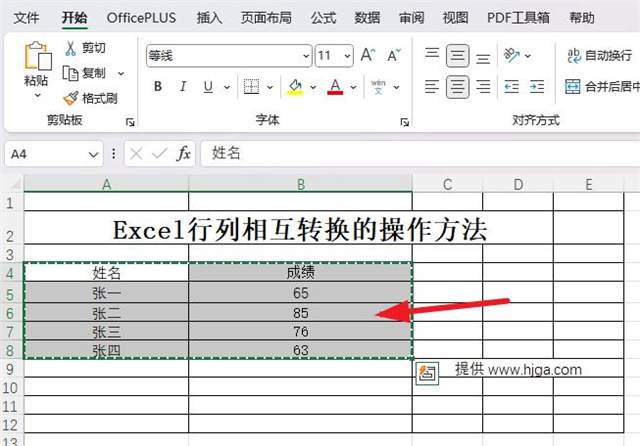Align text to top

432,55
